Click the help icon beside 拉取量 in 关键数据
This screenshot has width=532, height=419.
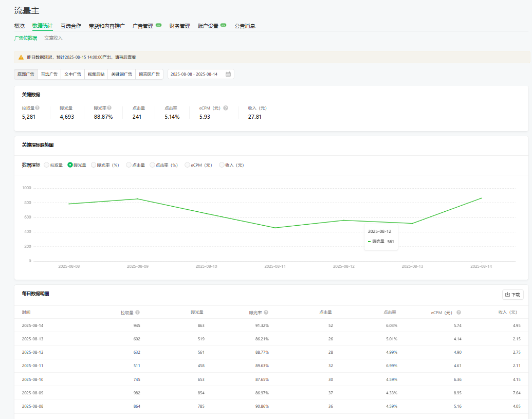pyautogui.click(x=38, y=108)
